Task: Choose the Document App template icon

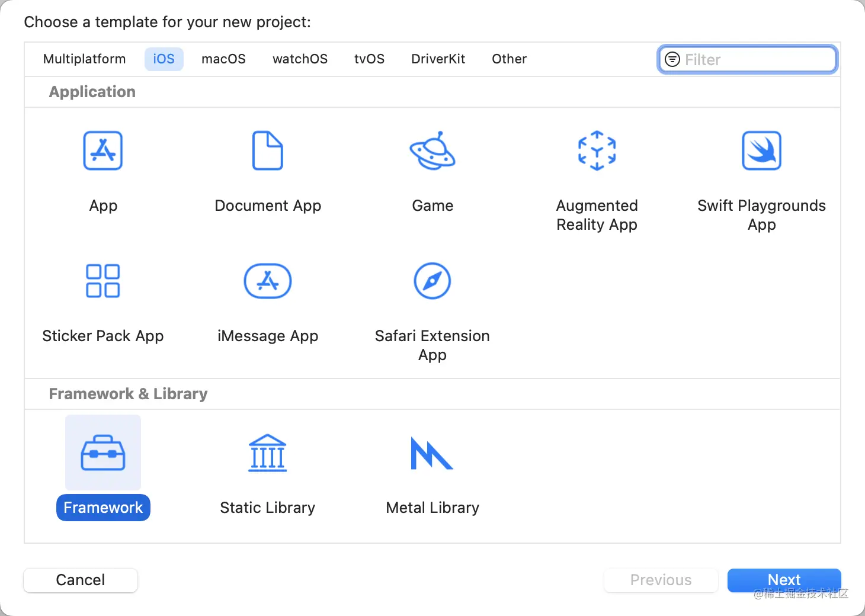Action: (x=268, y=150)
